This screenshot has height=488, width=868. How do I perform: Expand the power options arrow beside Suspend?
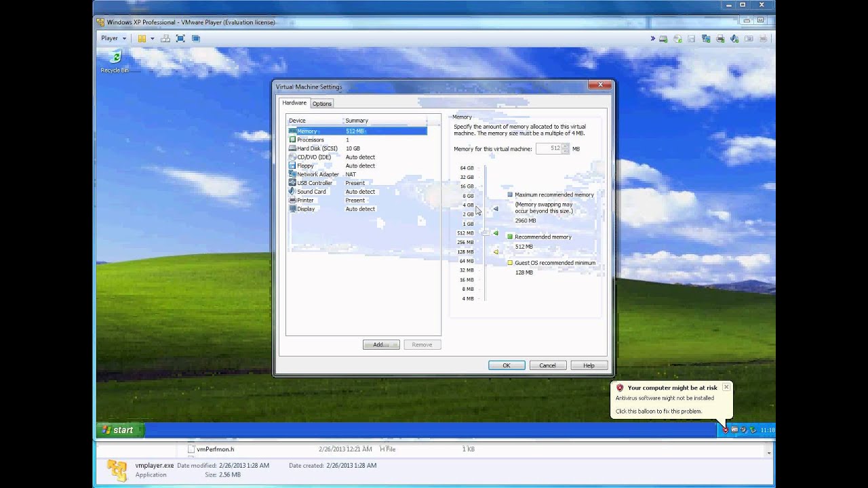pyautogui.click(x=152, y=39)
